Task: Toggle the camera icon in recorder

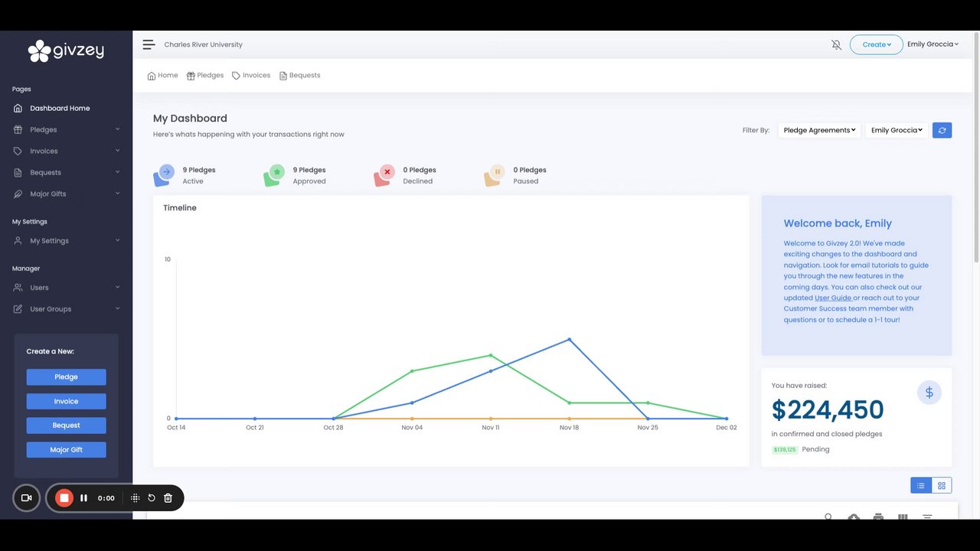Action: coord(26,498)
